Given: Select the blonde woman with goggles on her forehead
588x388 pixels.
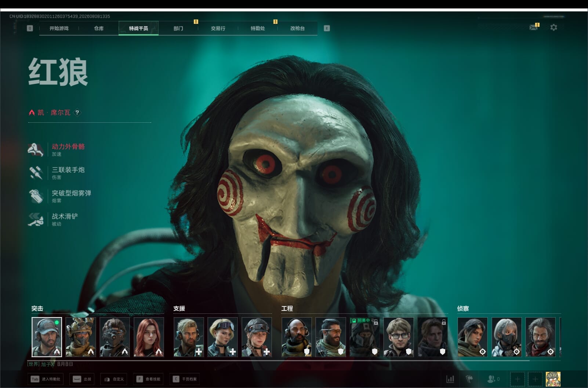Looking at the screenshot, I should [222, 337].
